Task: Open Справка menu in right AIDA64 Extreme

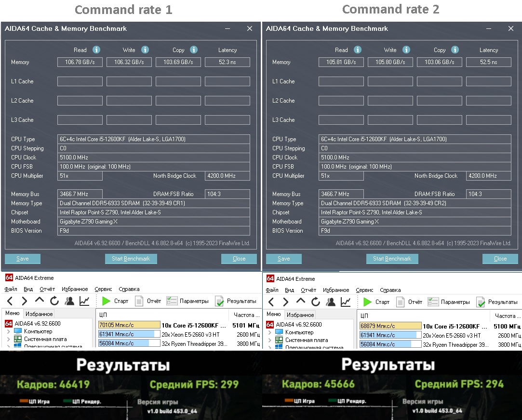Action: [390, 290]
